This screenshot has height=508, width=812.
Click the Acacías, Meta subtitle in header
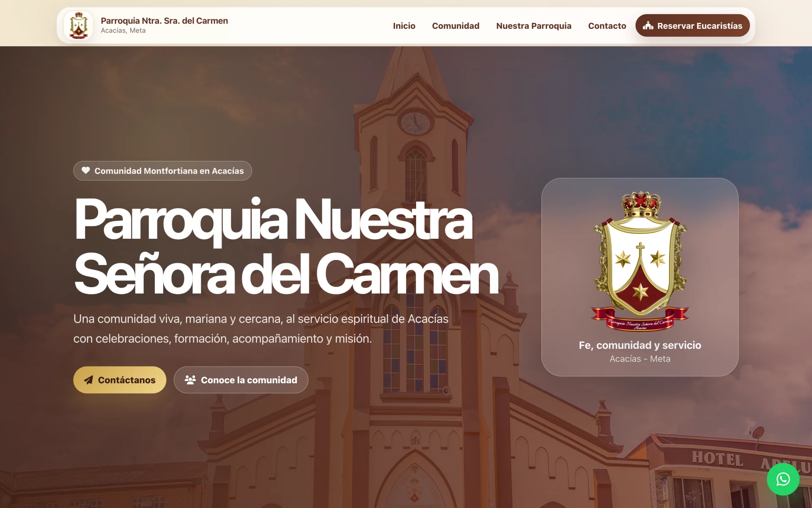coord(123,30)
